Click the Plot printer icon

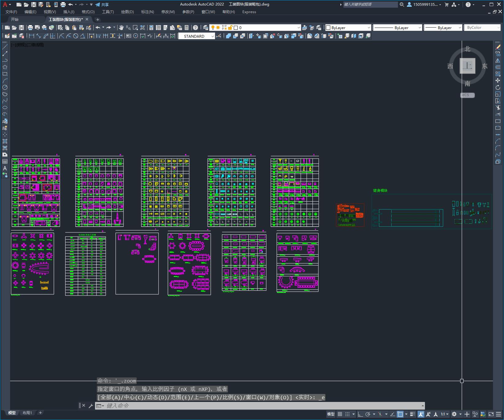[30, 28]
